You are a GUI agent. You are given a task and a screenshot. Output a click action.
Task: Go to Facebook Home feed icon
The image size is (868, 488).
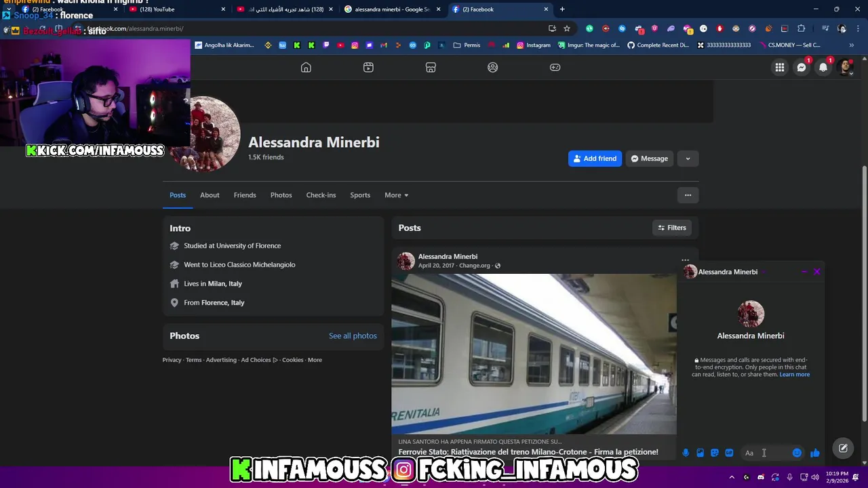(306, 67)
